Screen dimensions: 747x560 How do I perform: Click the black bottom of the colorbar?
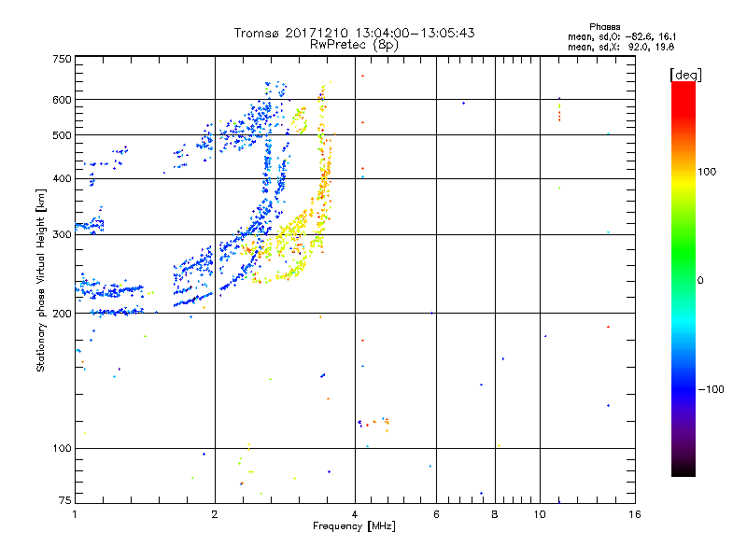point(683,471)
